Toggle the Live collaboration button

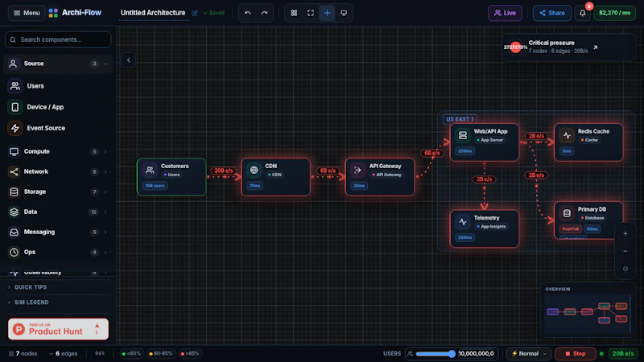point(505,13)
